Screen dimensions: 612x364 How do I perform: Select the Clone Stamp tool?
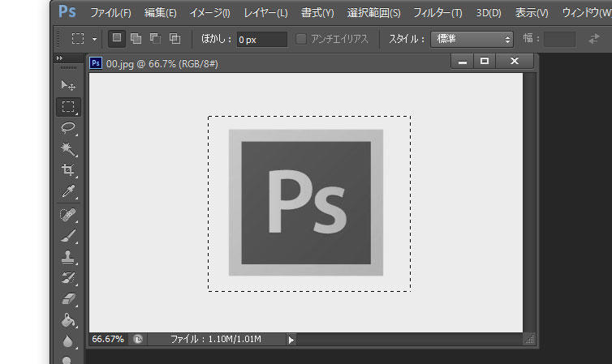point(68,257)
